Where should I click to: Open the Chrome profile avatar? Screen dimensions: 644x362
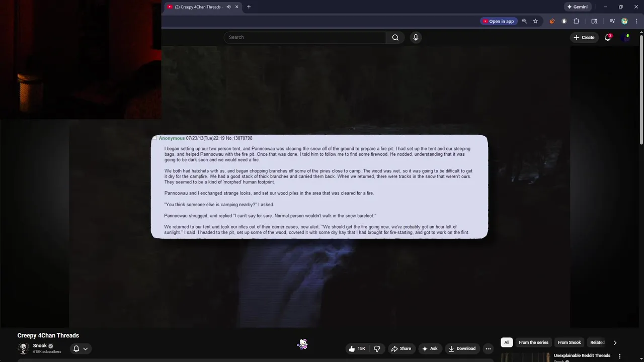624,21
